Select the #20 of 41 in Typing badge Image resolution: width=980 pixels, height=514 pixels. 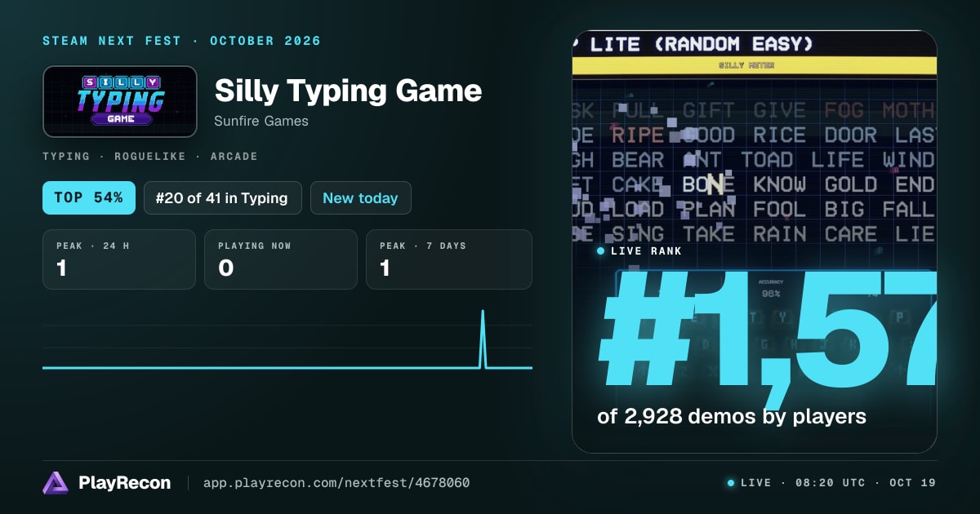(x=223, y=197)
